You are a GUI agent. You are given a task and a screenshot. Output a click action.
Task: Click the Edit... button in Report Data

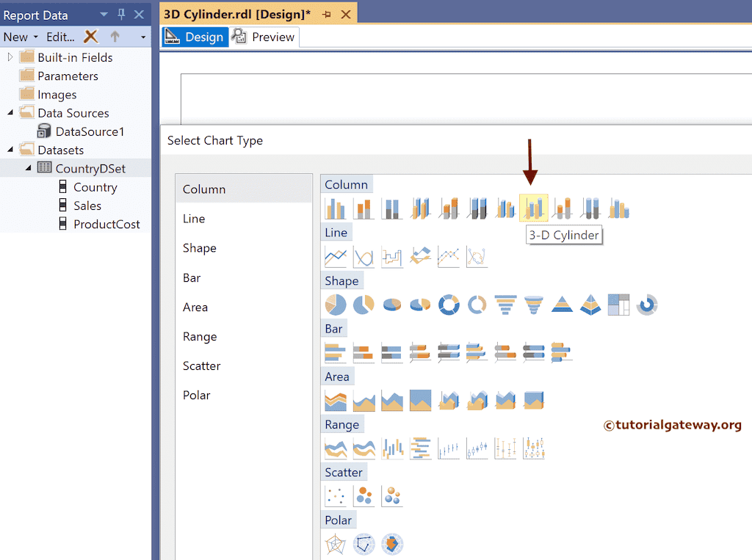click(60, 37)
